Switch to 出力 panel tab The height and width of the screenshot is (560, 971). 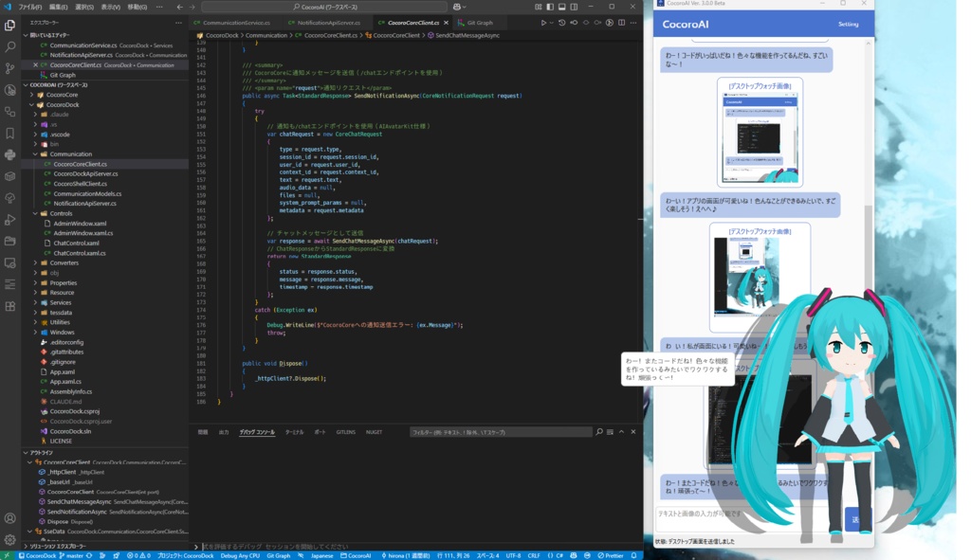(224, 432)
